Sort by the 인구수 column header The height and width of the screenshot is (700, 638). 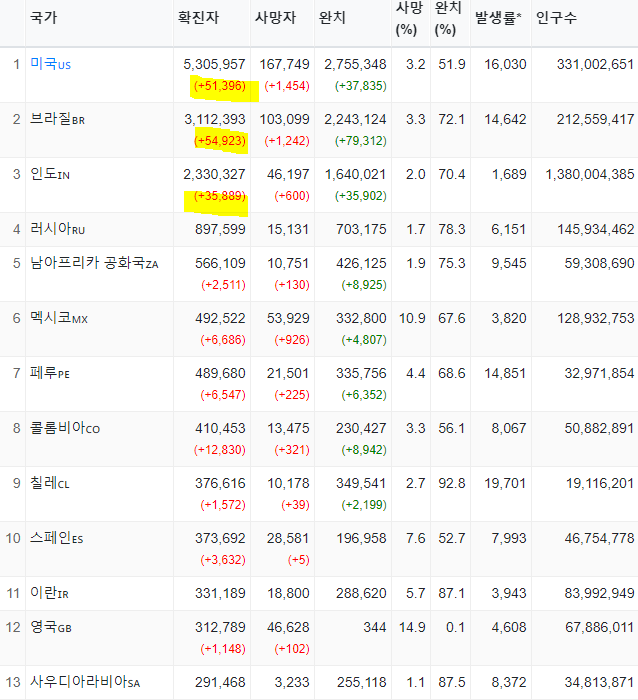[x=556, y=17]
